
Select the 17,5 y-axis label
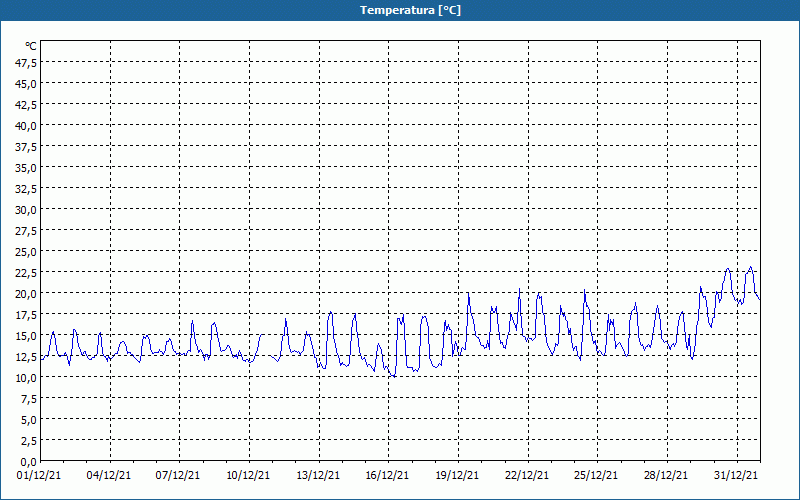click(x=27, y=315)
